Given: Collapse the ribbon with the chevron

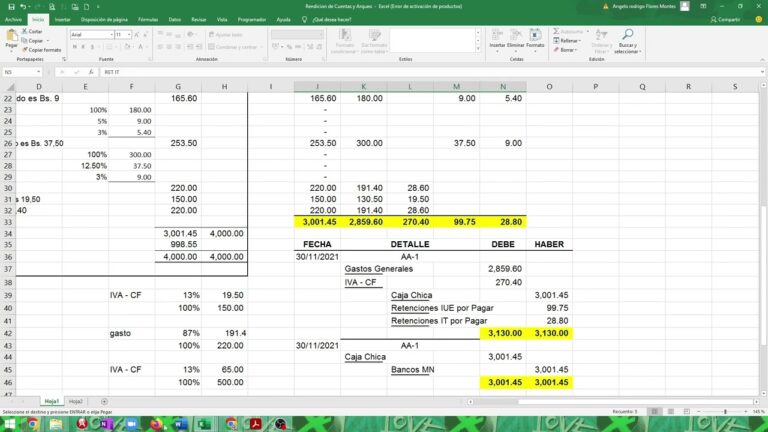Looking at the screenshot, I should coord(762,59).
